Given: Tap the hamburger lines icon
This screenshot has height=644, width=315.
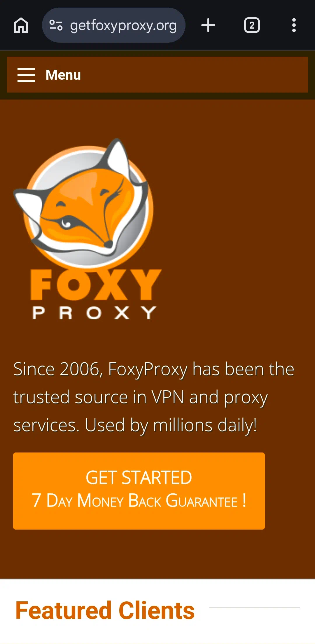Looking at the screenshot, I should coord(26,75).
